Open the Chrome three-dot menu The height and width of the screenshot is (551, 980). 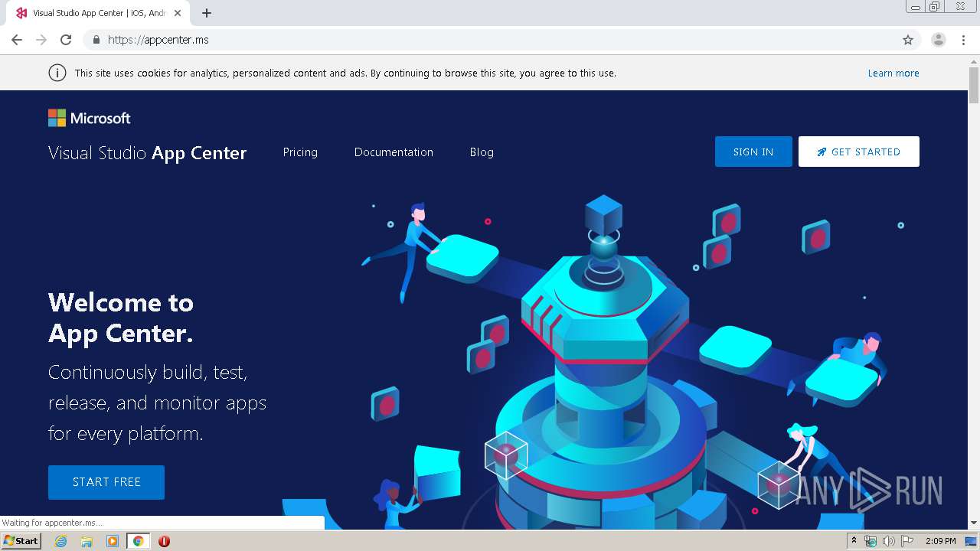[x=964, y=40]
